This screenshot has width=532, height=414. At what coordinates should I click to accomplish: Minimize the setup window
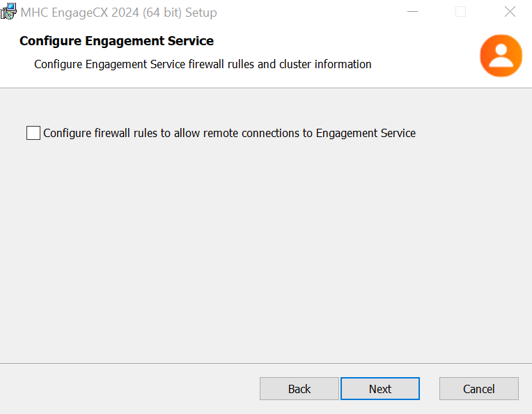point(412,12)
